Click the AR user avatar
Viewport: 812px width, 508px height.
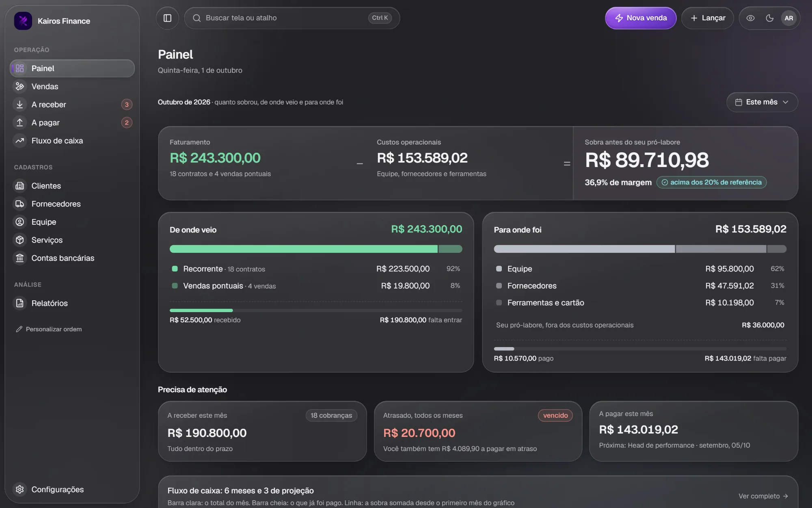click(788, 18)
